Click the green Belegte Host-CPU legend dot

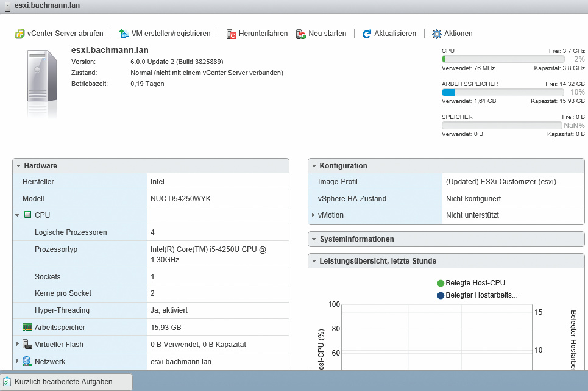click(441, 283)
